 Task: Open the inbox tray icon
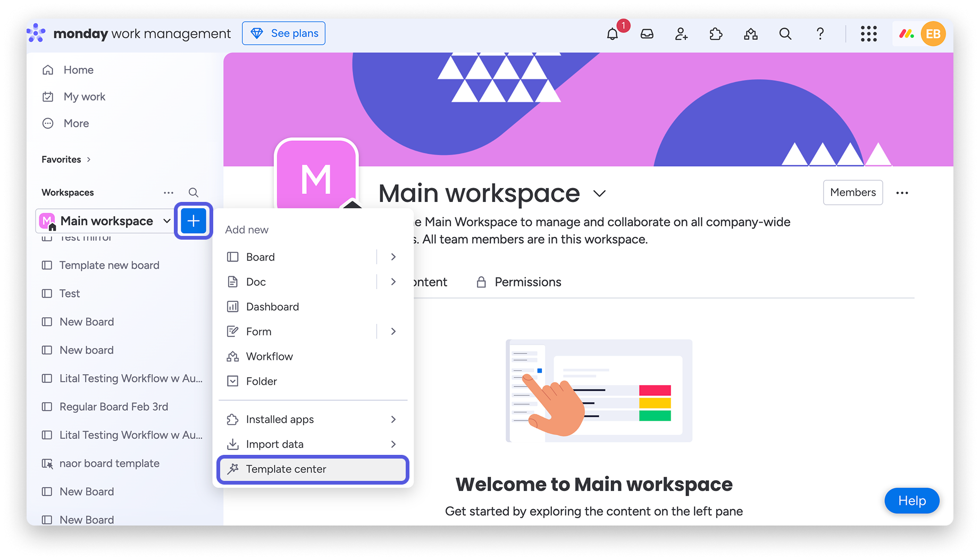(x=647, y=34)
